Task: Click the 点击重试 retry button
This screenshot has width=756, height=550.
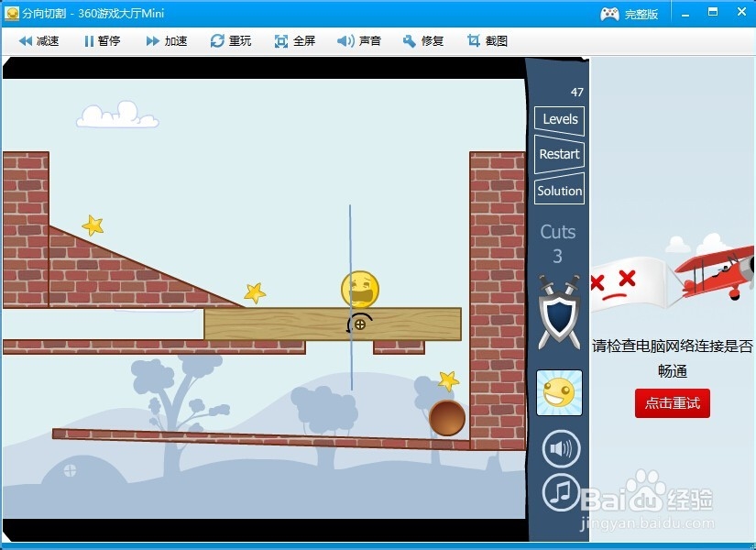Action: click(672, 402)
